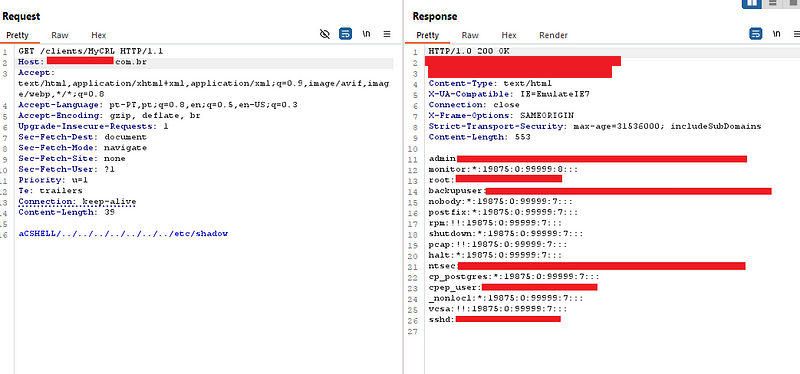Image resolution: width=800 pixels, height=374 pixels.
Task: Select side-by-side layout icon
Action: 752,3
